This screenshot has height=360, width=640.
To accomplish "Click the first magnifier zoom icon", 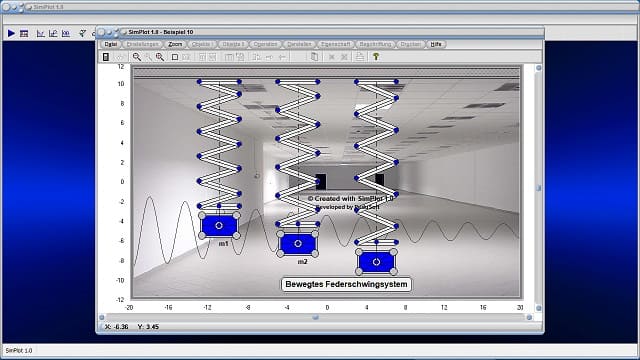I will point(137,57).
